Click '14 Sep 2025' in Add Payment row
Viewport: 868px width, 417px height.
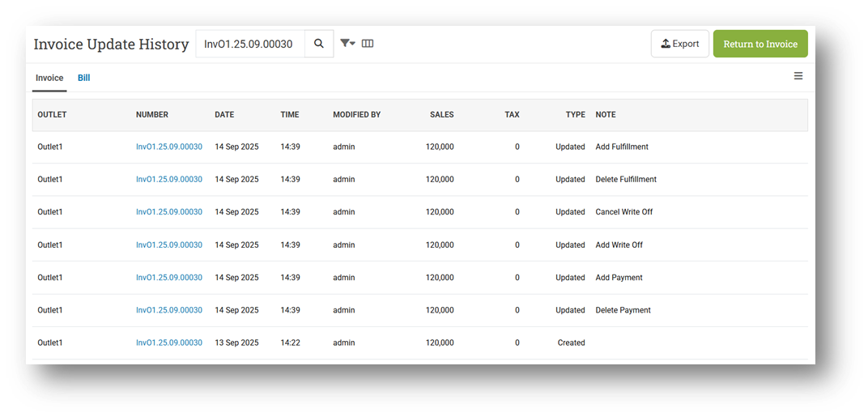click(236, 278)
